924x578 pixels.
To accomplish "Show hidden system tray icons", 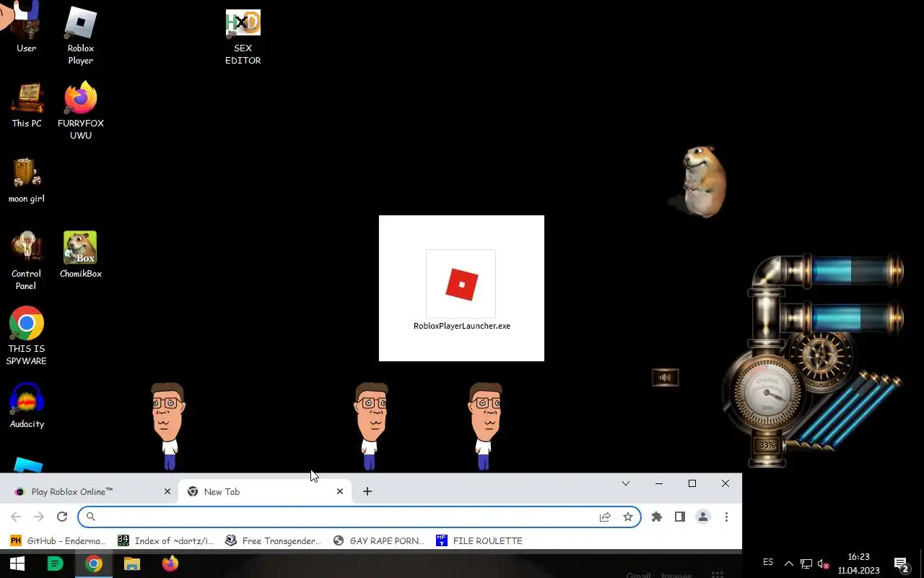I will pyautogui.click(x=788, y=564).
